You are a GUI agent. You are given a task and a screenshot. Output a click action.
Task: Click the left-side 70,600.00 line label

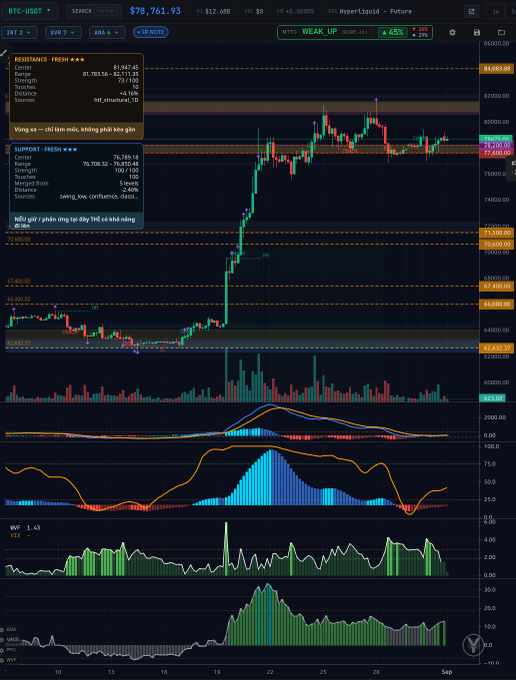coord(19,239)
